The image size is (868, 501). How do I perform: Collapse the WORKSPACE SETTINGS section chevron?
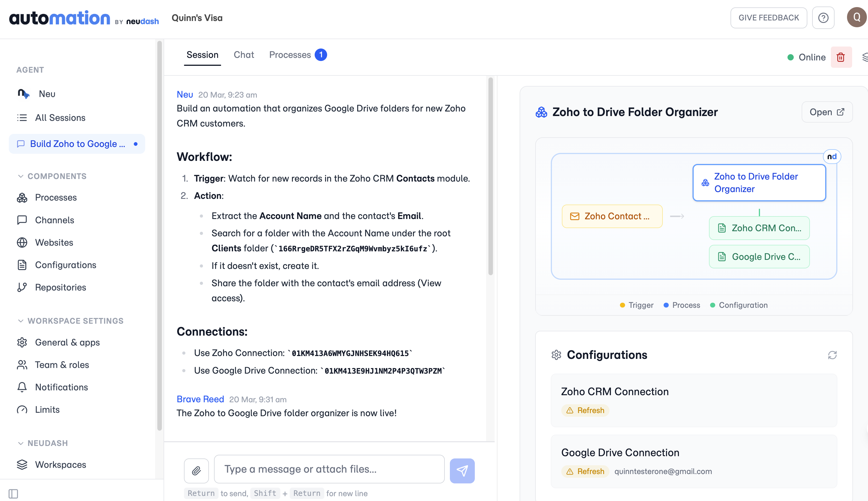pyautogui.click(x=21, y=321)
